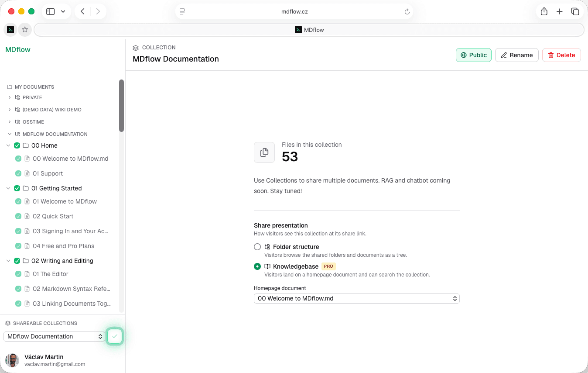The height and width of the screenshot is (373, 588).
Task: Open MDflow Documentation collection selector
Action: coord(54,336)
